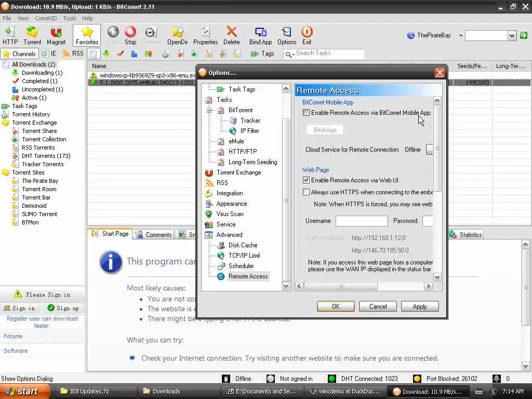Click the Delete task X icon

231,35
